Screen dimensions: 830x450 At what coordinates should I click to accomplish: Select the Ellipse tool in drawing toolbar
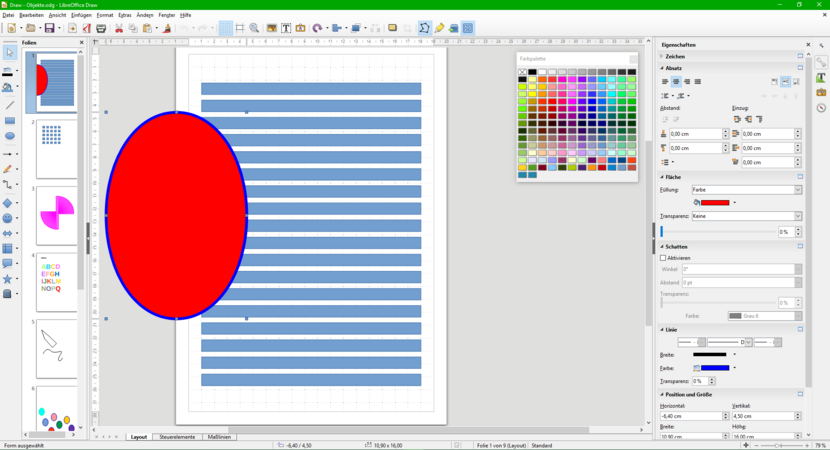pyautogui.click(x=10, y=136)
